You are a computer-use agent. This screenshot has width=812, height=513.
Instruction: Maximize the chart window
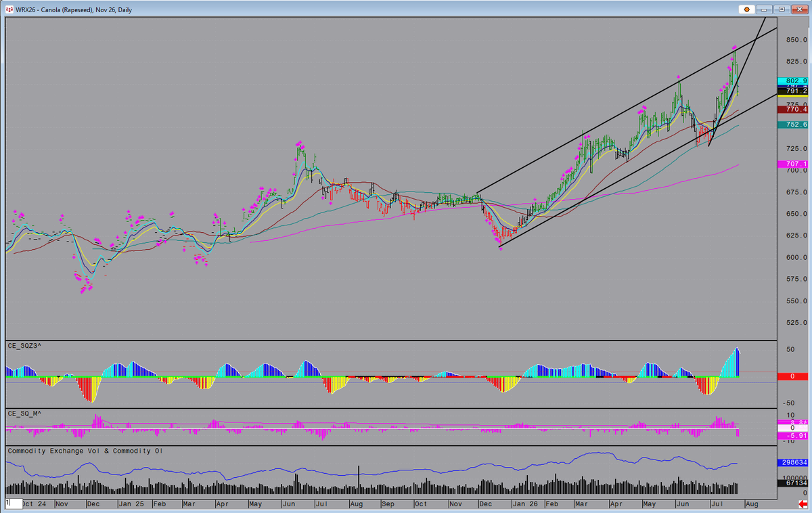pyautogui.click(x=782, y=9)
